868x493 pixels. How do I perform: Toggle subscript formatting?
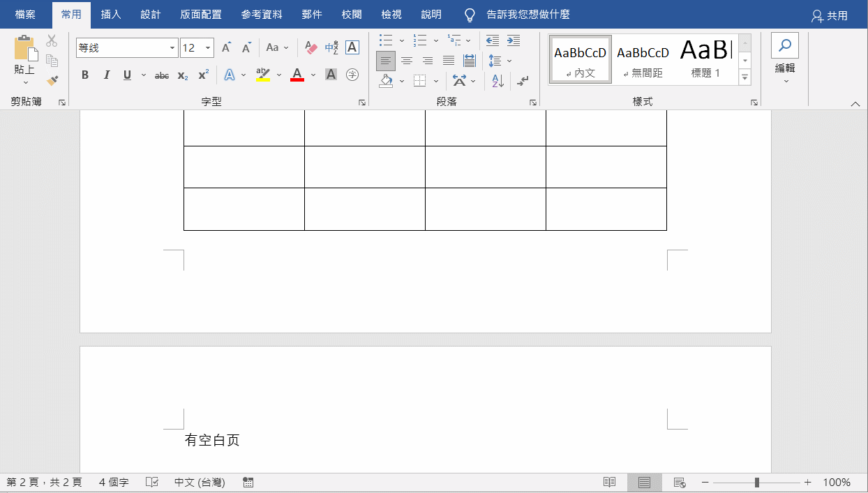click(183, 75)
